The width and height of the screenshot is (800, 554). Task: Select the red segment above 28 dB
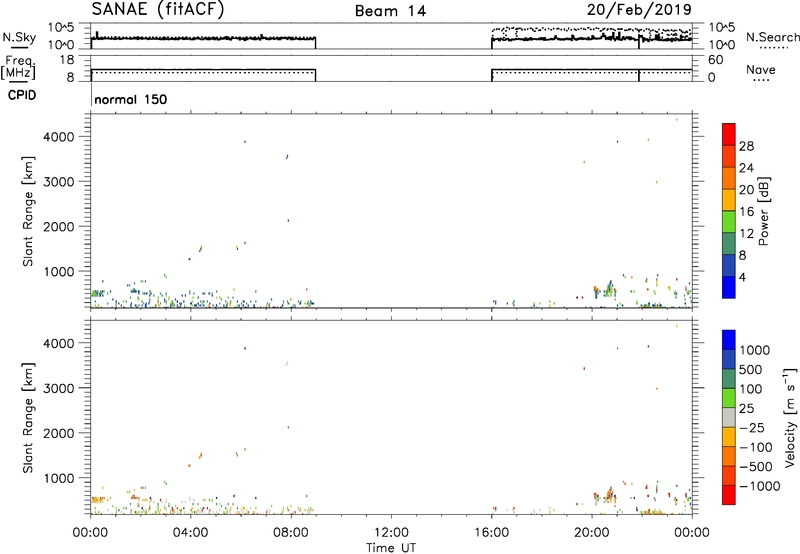point(729,134)
